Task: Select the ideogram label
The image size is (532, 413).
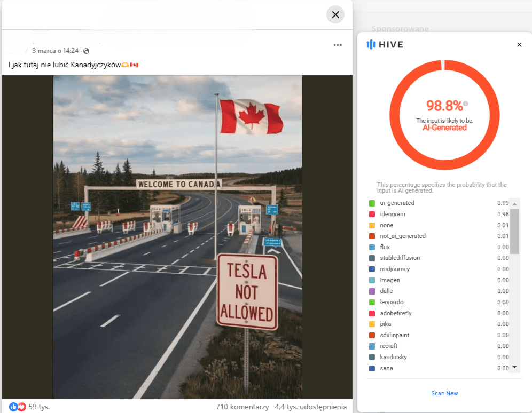Action: click(393, 214)
